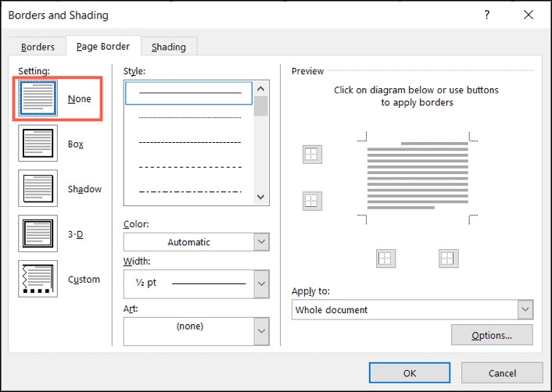This screenshot has width=552, height=392.
Task: Toggle the top border preview button
Action: [312, 155]
